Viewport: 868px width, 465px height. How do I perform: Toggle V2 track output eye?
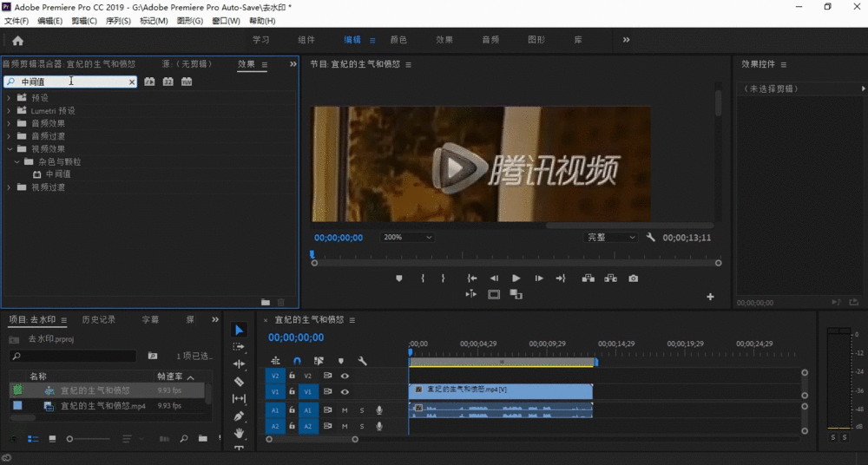(x=345, y=376)
